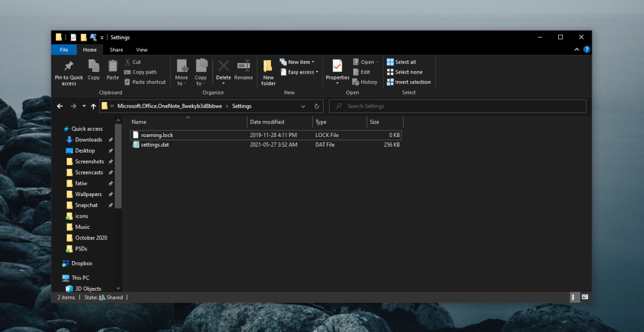This screenshot has height=332, width=644.
Task: Switch to Large icons view button
Action: click(585, 297)
